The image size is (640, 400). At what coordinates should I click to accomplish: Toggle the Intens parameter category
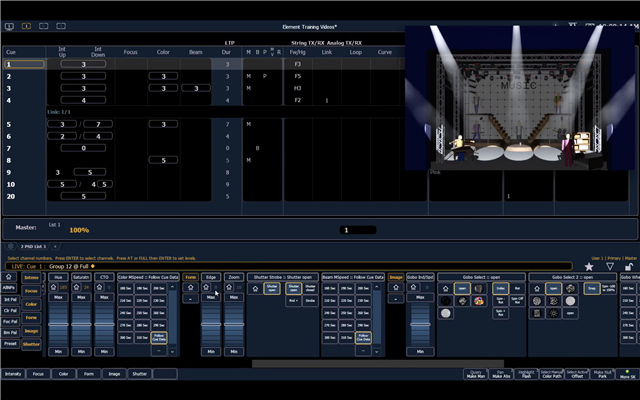pos(31,278)
